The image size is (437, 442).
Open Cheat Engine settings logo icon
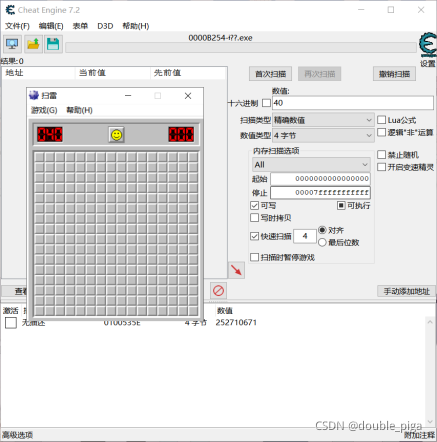pyautogui.click(x=428, y=45)
